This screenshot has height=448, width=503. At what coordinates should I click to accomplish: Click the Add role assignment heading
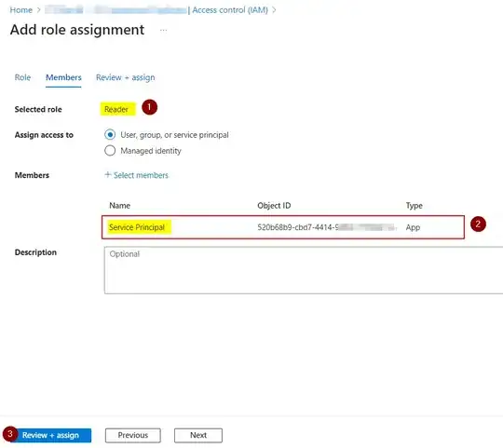click(x=77, y=30)
